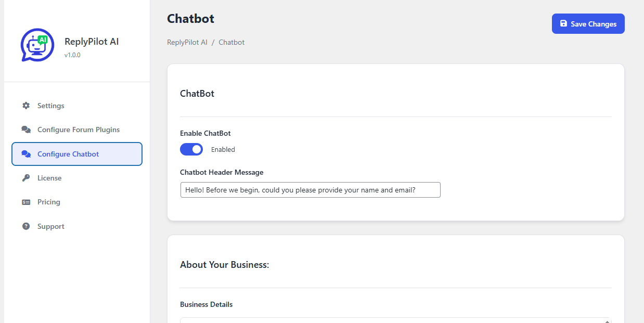This screenshot has height=323, width=644.
Task: Open Configure Forum Plugins page
Action: pos(79,130)
